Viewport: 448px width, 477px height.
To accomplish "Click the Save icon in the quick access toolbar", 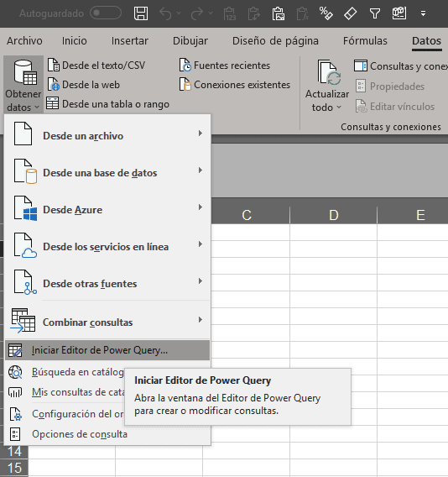I will (x=141, y=13).
